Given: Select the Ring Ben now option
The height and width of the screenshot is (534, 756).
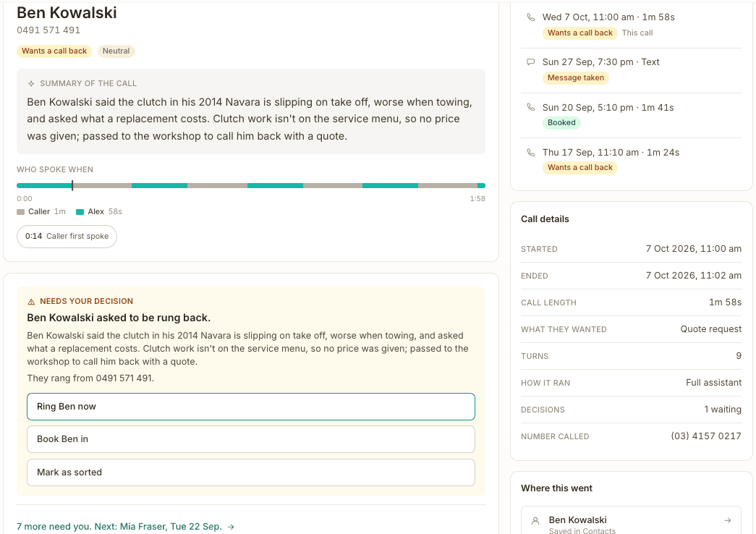Looking at the screenshot, I should [251, 407].
